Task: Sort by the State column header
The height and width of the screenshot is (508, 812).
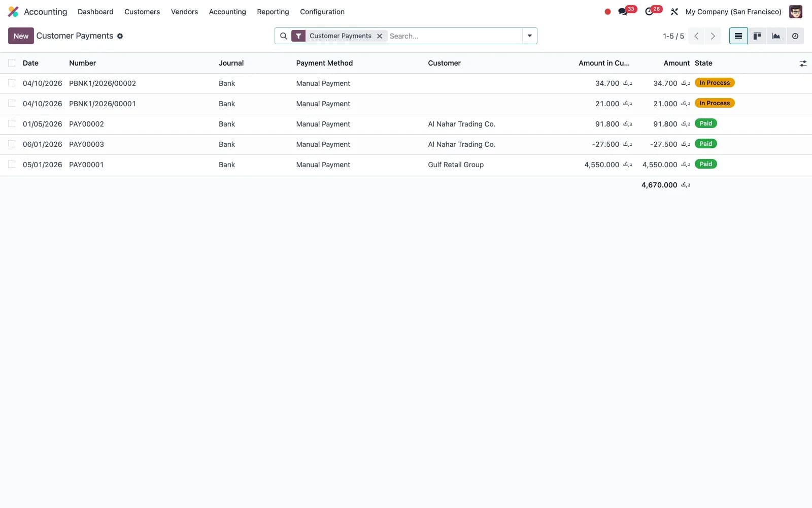Action: click(x=703, y=63)
